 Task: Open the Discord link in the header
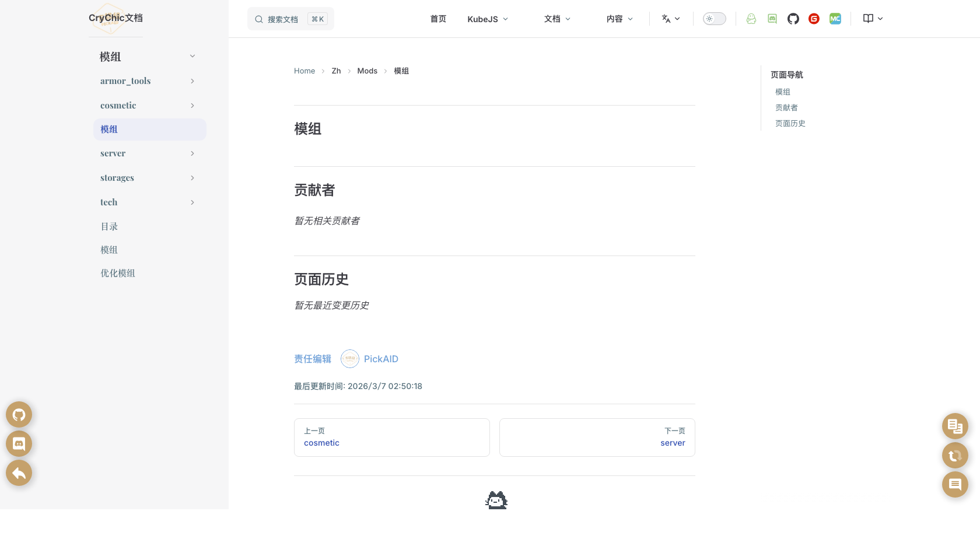point(772,19)
